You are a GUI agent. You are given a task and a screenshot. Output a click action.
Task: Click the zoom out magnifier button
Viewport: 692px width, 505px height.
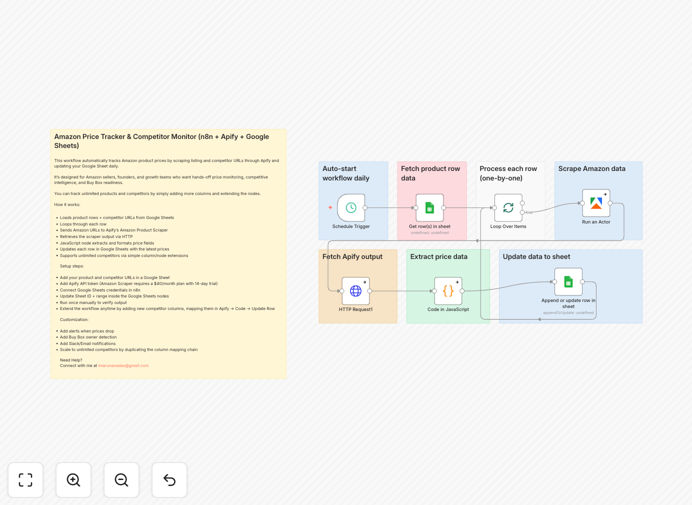click(x=121, y=480)
